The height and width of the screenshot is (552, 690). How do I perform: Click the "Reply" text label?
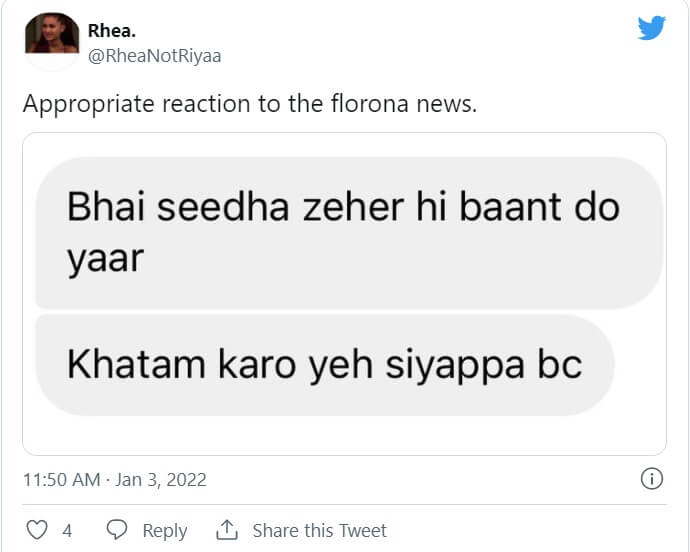[164, 531]
